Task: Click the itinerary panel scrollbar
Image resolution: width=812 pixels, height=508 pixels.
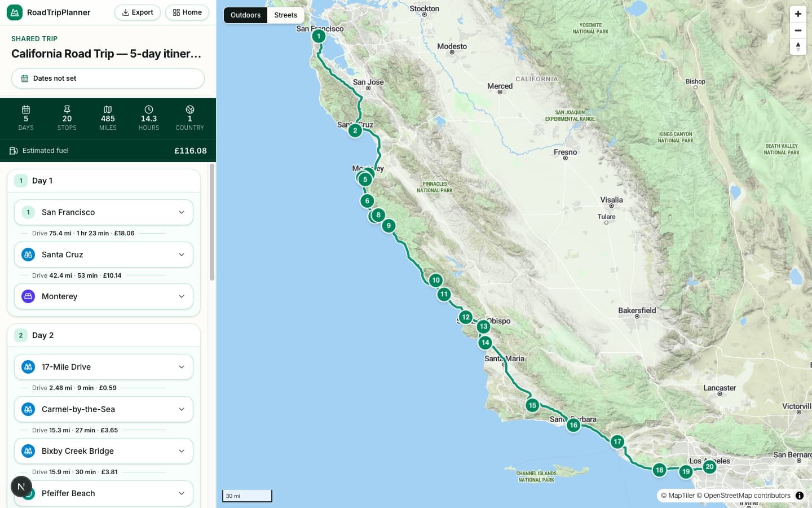Action: coord(212,222)
